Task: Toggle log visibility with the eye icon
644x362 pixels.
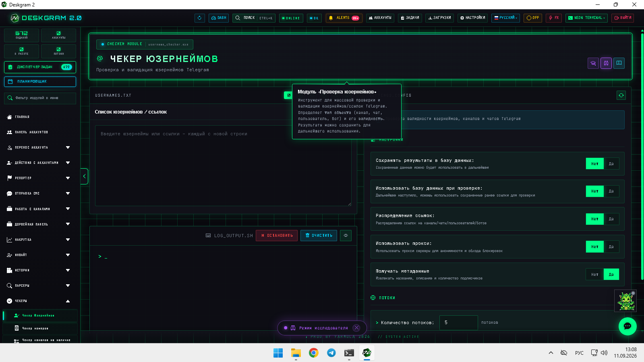Action: pyautogui.click(x=346, y=236)
